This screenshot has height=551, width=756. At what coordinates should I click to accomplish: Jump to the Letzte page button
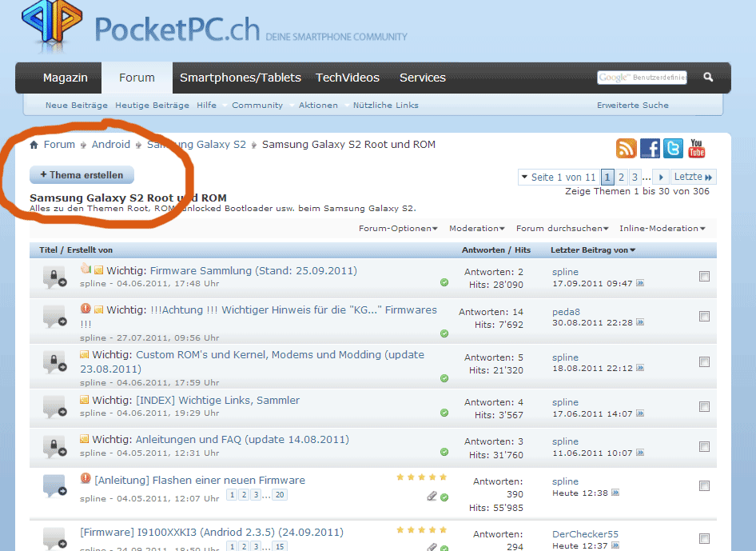click(x=693, y=177)
